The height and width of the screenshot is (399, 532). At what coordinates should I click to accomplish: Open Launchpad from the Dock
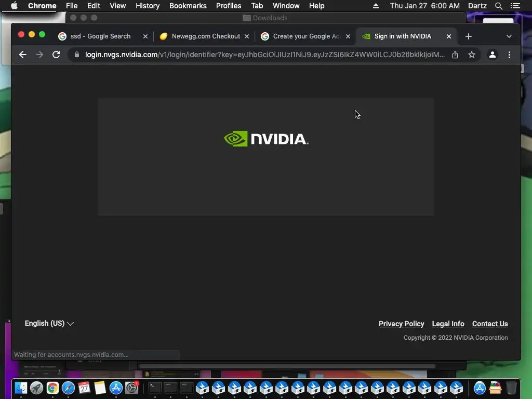[37, 388]
